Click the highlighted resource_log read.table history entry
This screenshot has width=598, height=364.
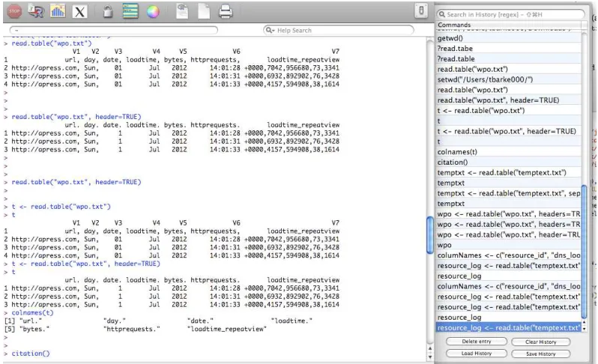pyautogui.click(x=508, y=328)
